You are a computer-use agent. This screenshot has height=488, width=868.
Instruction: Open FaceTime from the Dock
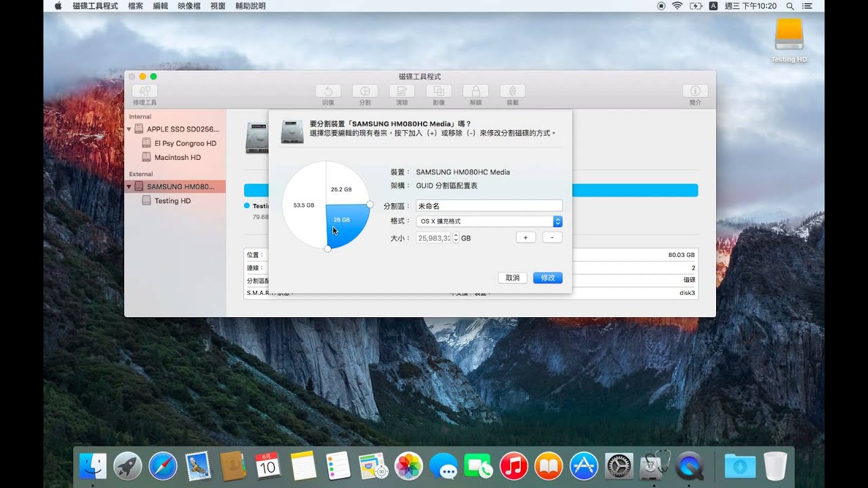coord(479,466)
